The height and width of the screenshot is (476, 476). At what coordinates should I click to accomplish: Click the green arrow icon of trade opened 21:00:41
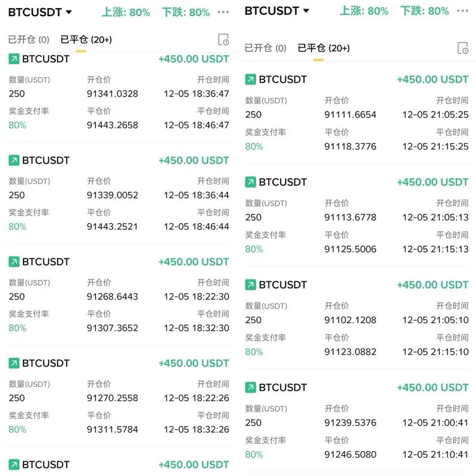click(x=251, y=387)
